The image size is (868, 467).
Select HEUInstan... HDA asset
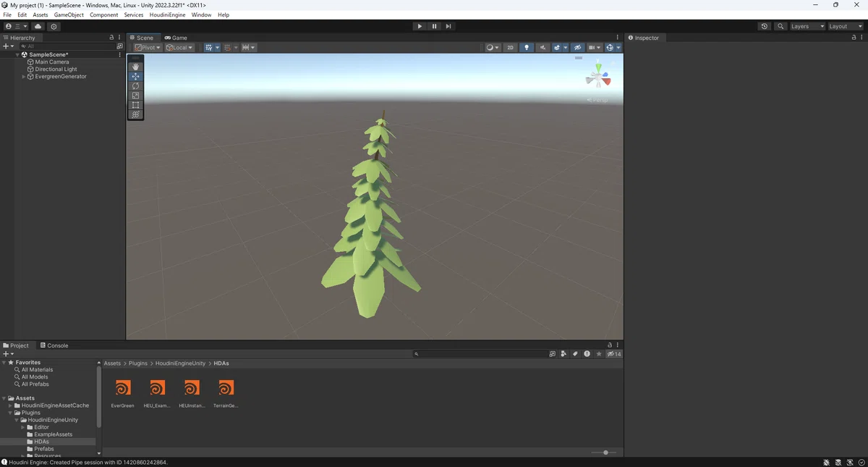pyautogui.click(x=192, y=394)
